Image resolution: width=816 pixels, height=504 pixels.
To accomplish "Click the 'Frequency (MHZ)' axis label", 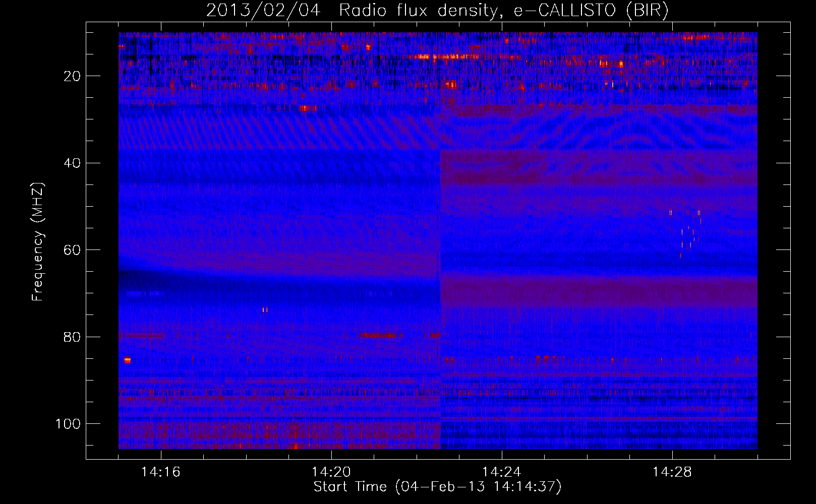I will pos(38,241).
